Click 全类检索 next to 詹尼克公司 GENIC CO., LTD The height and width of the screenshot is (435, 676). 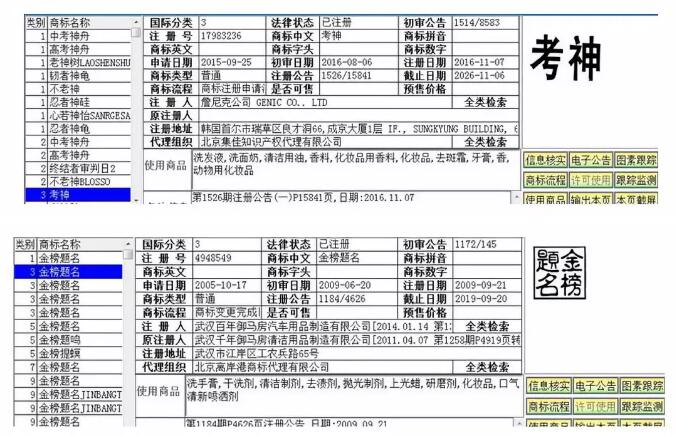tap(485, 102)
